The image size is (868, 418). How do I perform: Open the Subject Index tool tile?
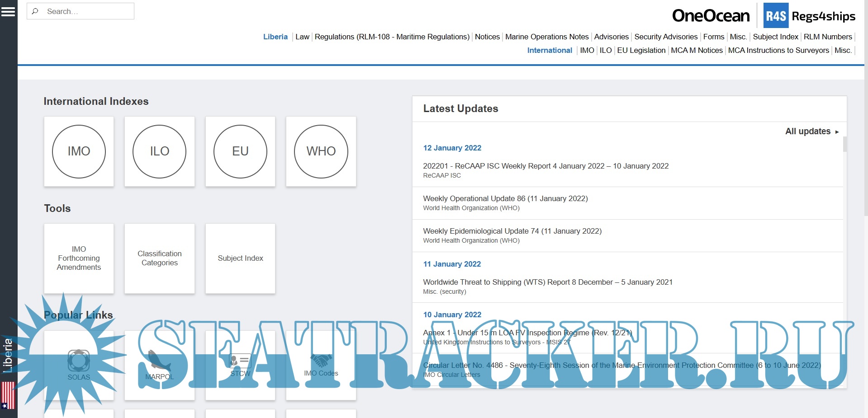(x=240, y=258)
